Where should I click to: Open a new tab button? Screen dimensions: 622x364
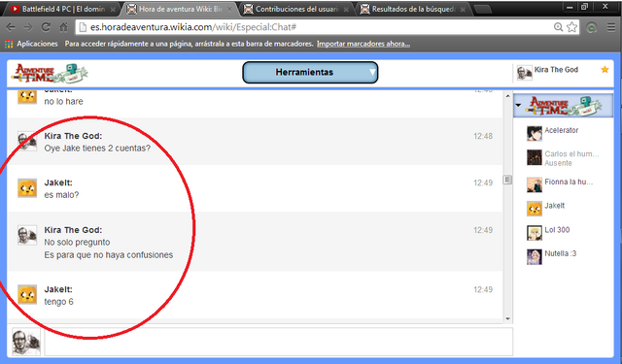coord(482,9)
